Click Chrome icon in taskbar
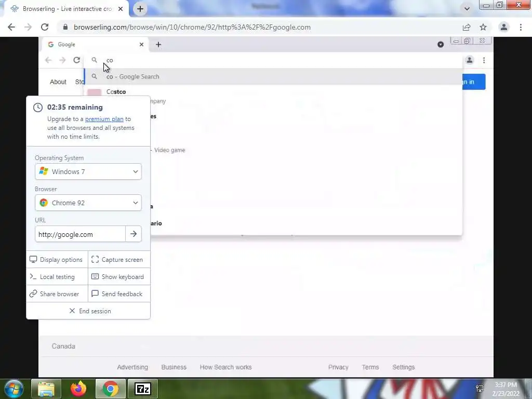This screenshot has height=399, width=532. click(111, 389)
